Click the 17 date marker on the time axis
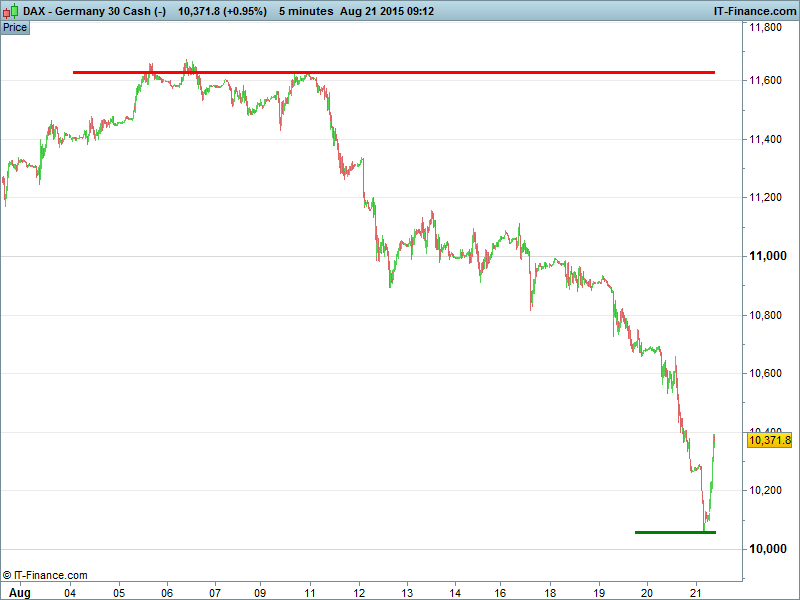 pyautogui.click(x=503, y=592)
